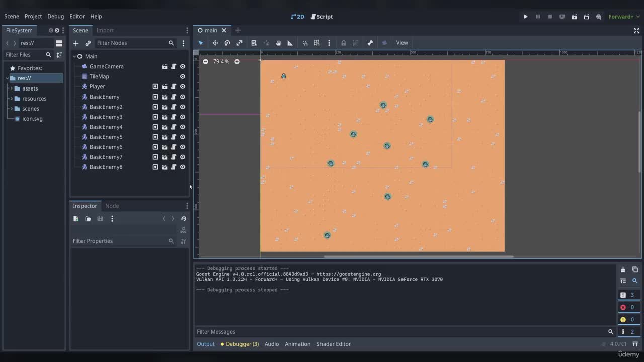Switch to the Pan hand tool
This screenshot has width=644, height=362.
[x=278, y=43]
